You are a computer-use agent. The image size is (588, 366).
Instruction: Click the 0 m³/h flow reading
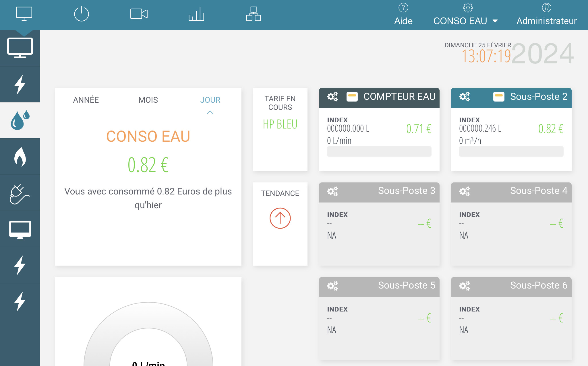click(x=470, y=141)
